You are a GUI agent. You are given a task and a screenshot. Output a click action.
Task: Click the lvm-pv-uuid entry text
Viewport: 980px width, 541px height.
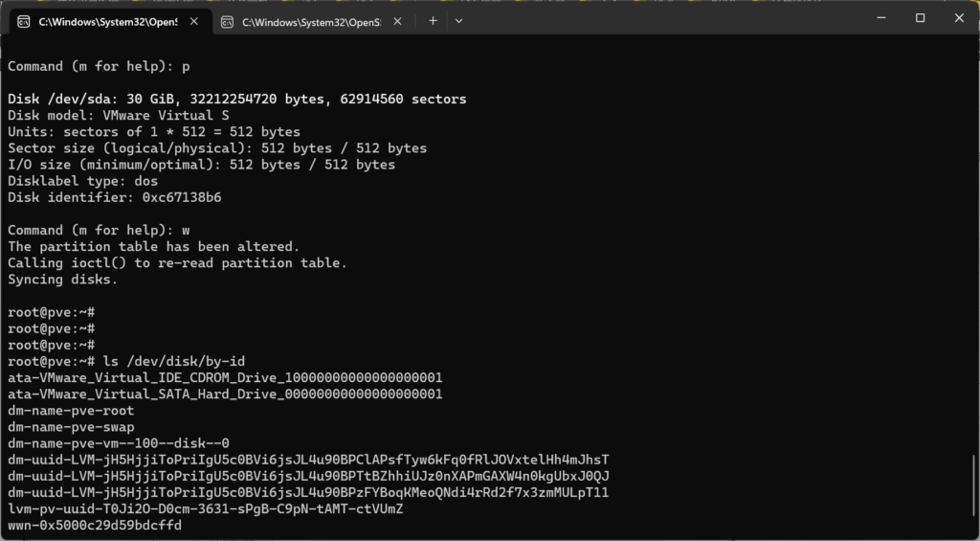[205, 508]
